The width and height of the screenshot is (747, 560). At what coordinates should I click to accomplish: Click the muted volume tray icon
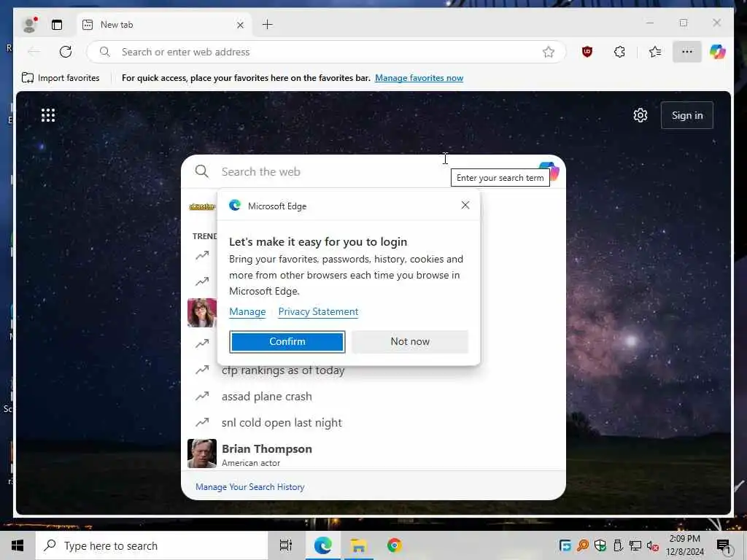[x=653, y=545]
